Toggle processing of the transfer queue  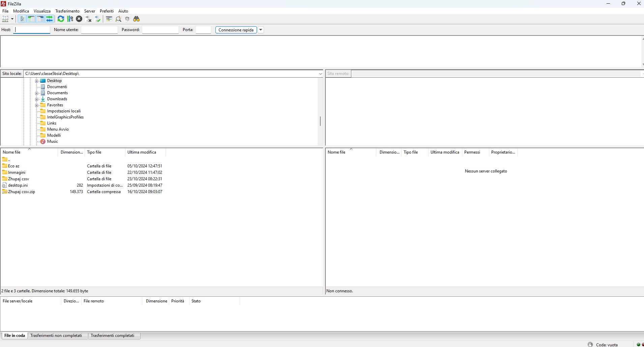[70, 19]
